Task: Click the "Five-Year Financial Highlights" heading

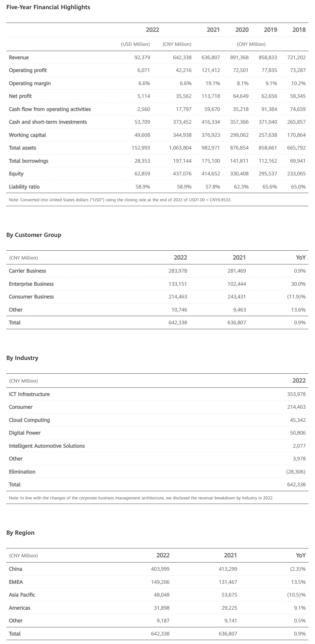Action: 48,7
